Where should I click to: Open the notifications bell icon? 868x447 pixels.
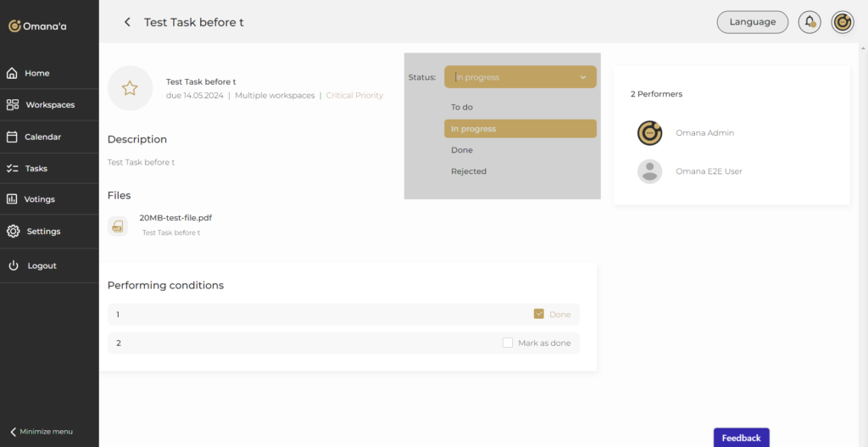[x=810, y=22]
